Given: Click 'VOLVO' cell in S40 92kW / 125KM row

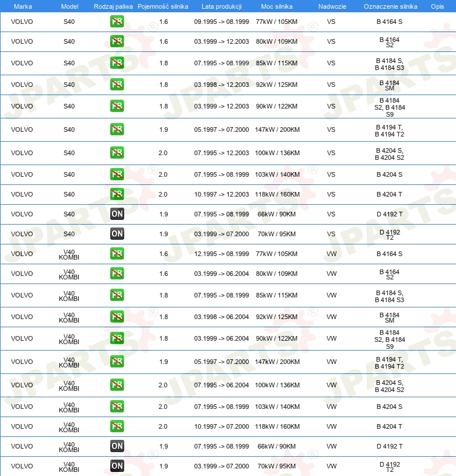Looking at the screenshot, I should [x=22, y=85].
